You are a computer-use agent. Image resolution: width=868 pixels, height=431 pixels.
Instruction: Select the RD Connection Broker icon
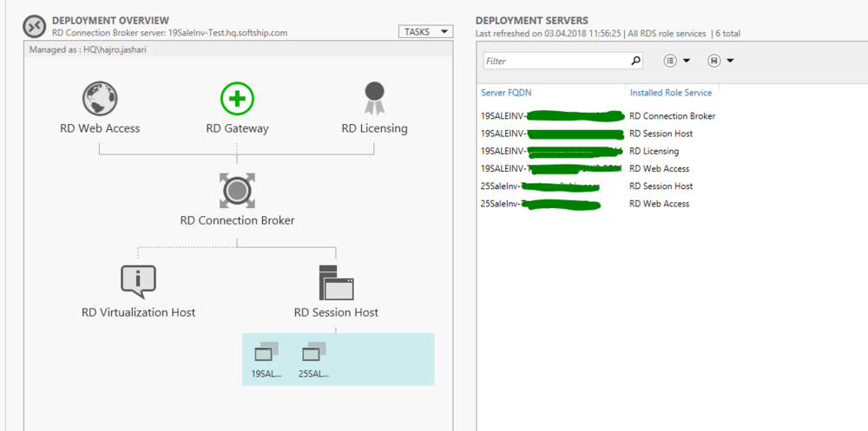coord(237,190)
